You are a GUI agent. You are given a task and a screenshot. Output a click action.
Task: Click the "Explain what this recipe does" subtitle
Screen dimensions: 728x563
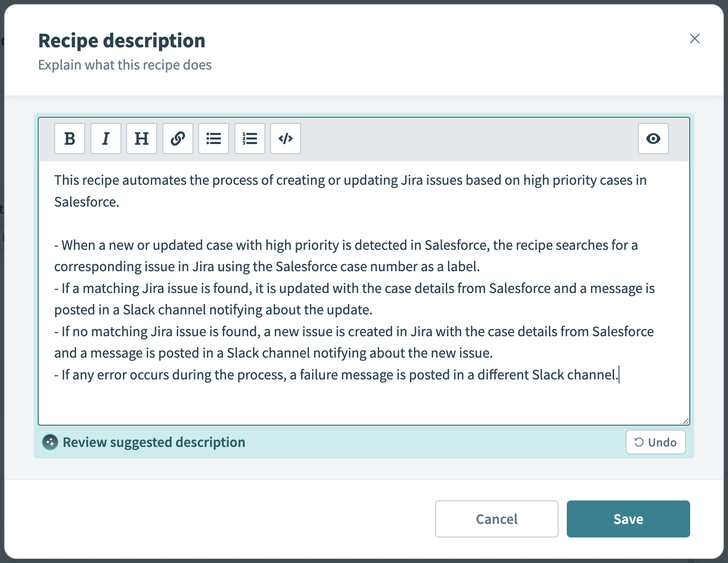coord(125,65)
